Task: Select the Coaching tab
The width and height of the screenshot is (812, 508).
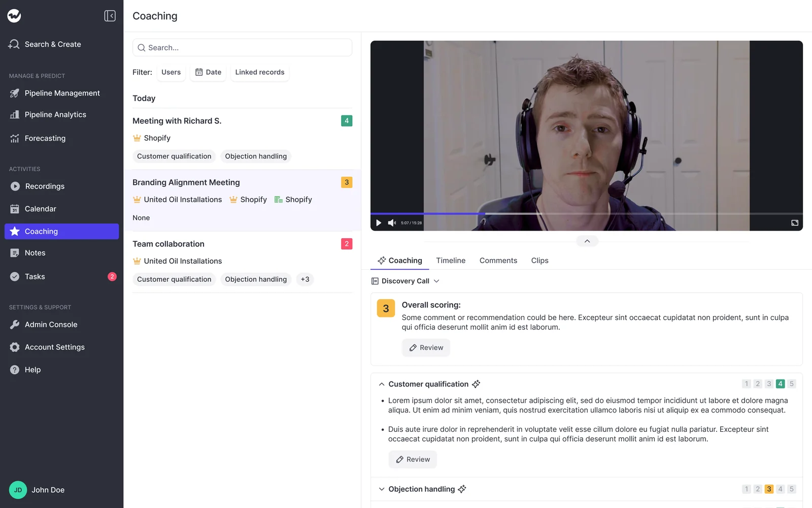Action: [400, 261]
